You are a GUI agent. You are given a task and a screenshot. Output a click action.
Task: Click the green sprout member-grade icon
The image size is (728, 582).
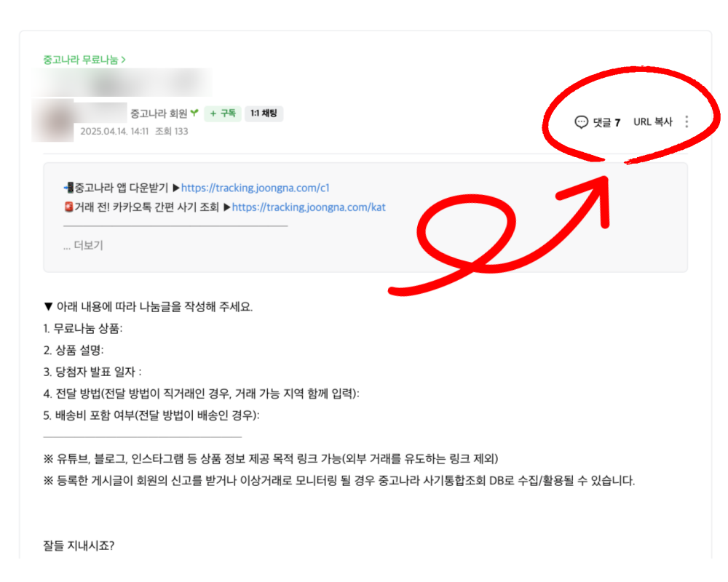point(194,113)
